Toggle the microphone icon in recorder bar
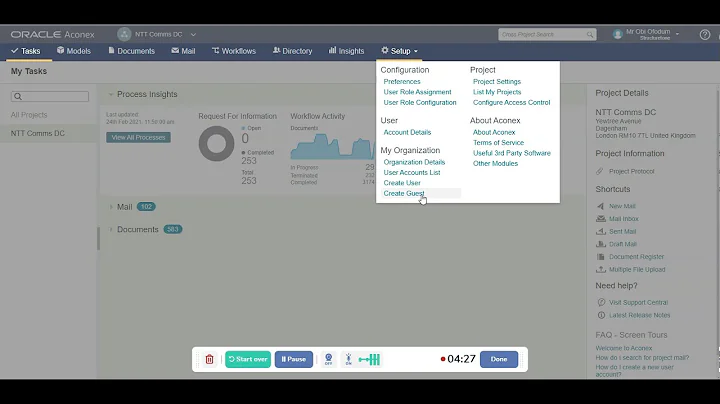 point(349,359)
